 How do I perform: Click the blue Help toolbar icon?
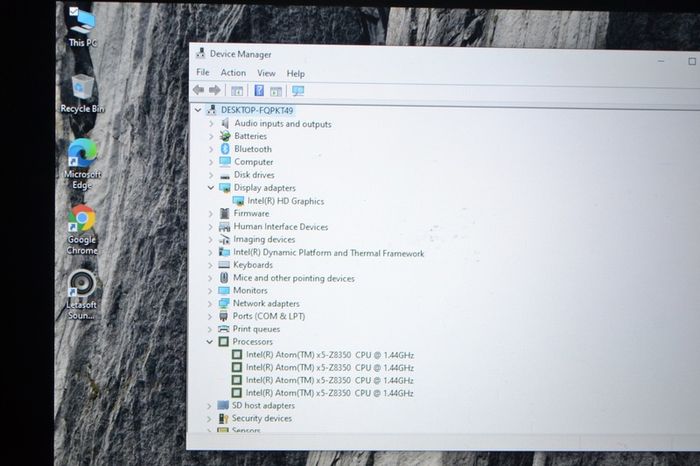click(x=259, y=91)
